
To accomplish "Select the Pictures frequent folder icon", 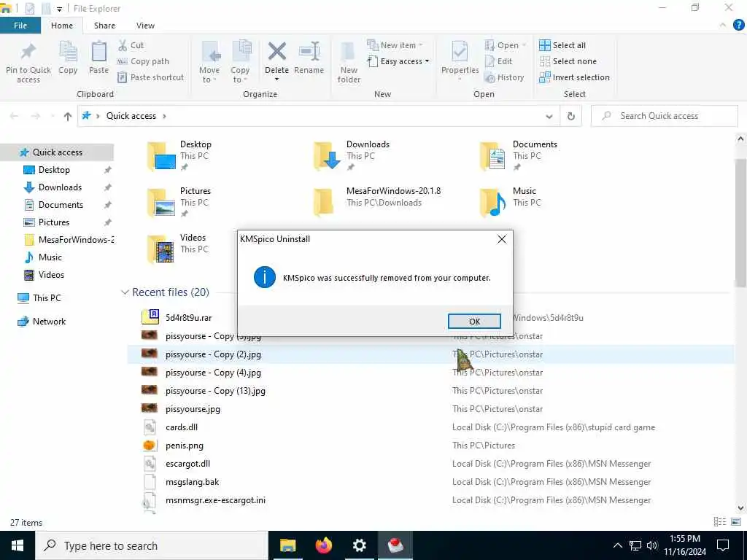I will [x=161, y=203].
